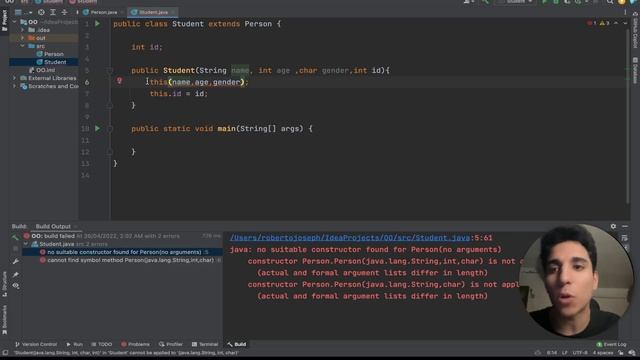The width and height of the screenshot is (640, 360).
Task: Run the Student class from line 1 gutter
Action: pyautogui.click(x=97, y=24)
